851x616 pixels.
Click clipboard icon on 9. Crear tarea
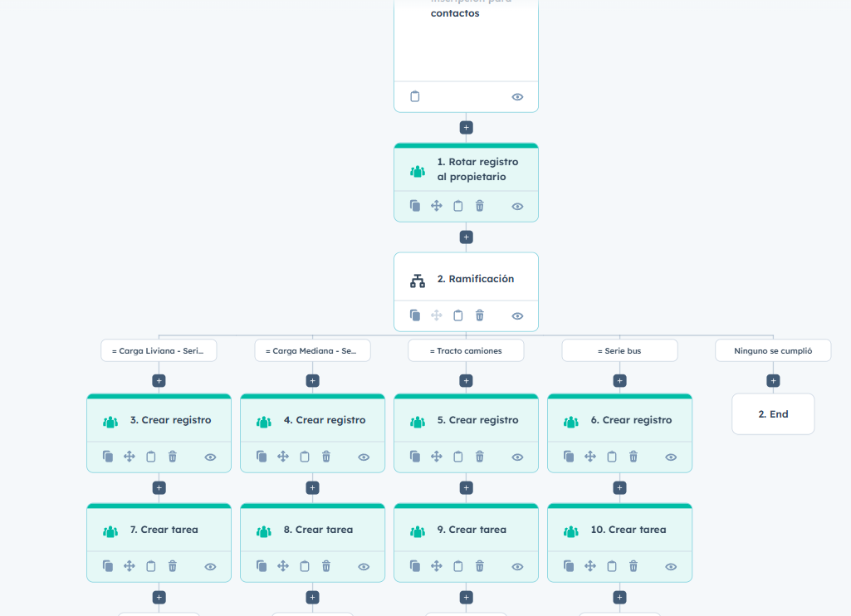458,566
